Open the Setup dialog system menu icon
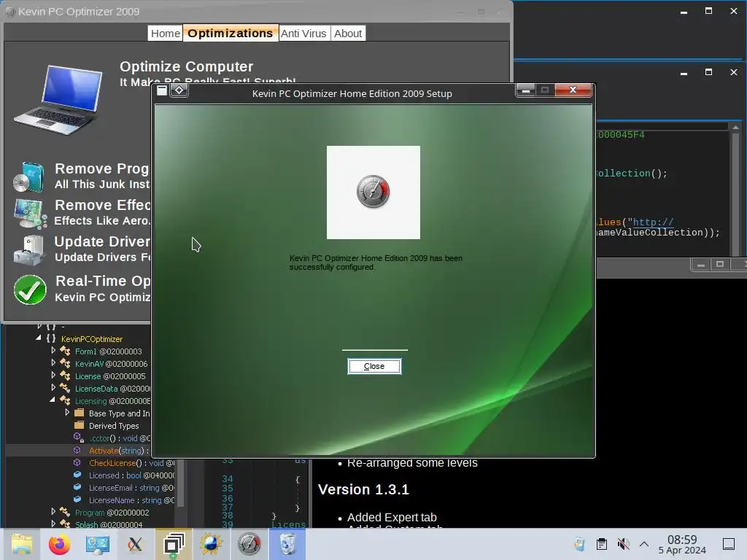This screenshot has width=747, height=560. [162, 90]
